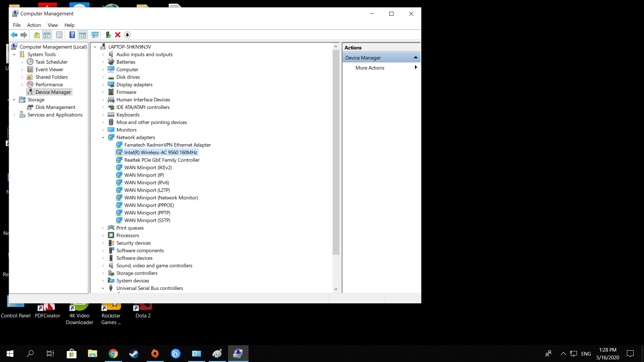Expand Services and Applications node
Viewport: 644px width, 362px height.
point(14,115)
